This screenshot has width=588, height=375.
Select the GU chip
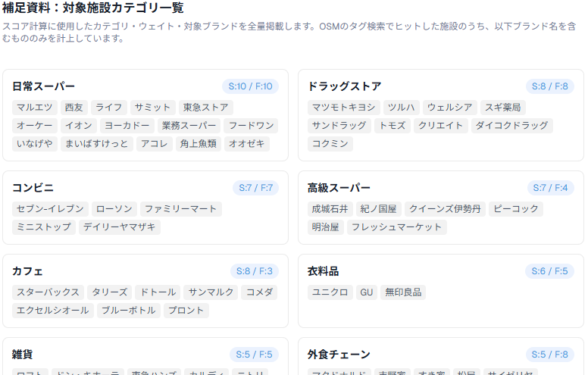coord(367,292)
